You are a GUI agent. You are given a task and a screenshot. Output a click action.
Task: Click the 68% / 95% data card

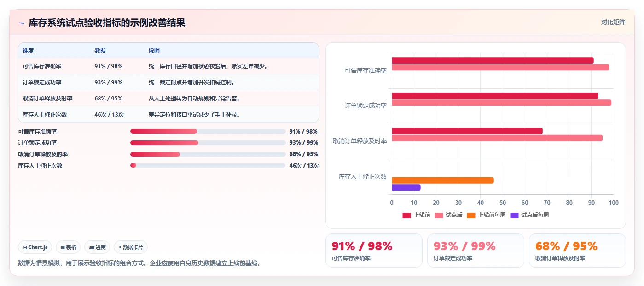tap(577, 251)
